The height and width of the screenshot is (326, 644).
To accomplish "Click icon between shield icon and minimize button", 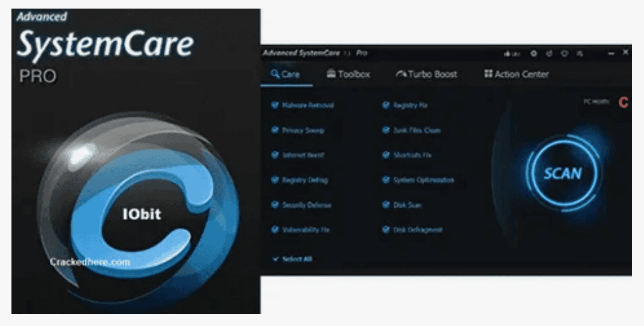I will point(579,53).
